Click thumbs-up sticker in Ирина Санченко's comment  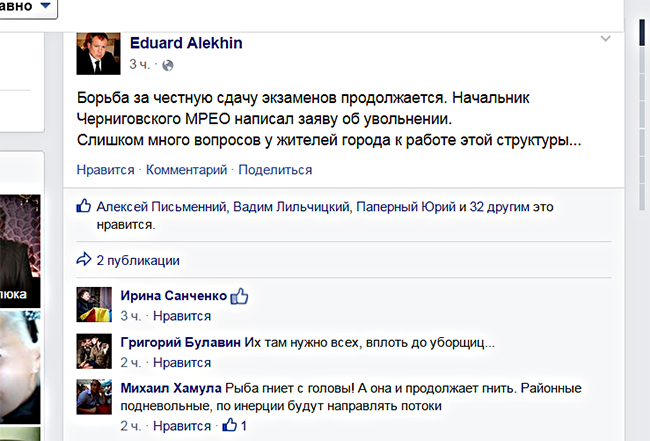[x=239, y=296]
